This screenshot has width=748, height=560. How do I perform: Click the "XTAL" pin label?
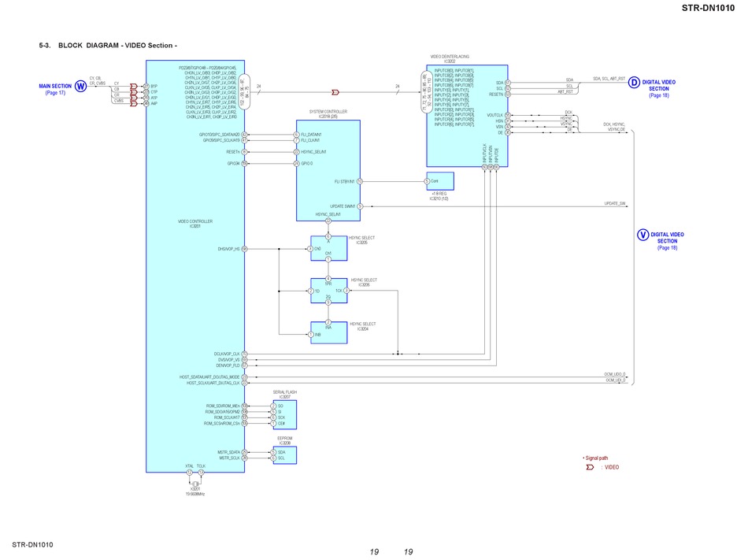pos(190,466)
